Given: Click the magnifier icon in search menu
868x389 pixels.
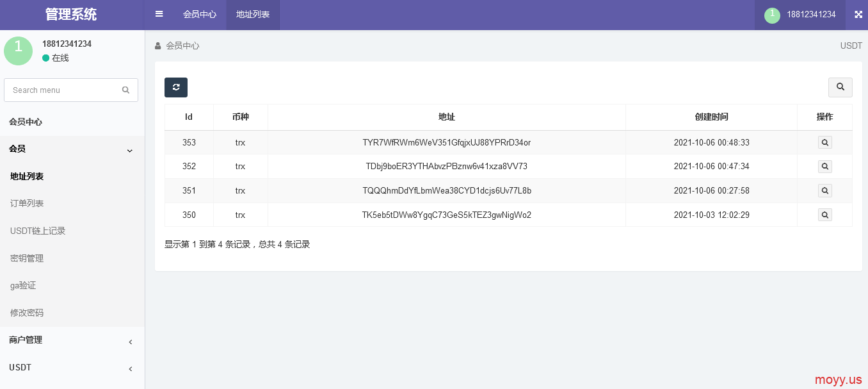Looking at the screenshot, I should [126, 90].
